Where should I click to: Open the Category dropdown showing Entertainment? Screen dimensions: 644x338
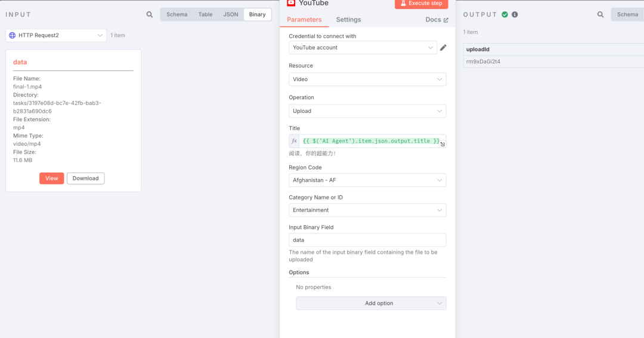tap(367, 210)
